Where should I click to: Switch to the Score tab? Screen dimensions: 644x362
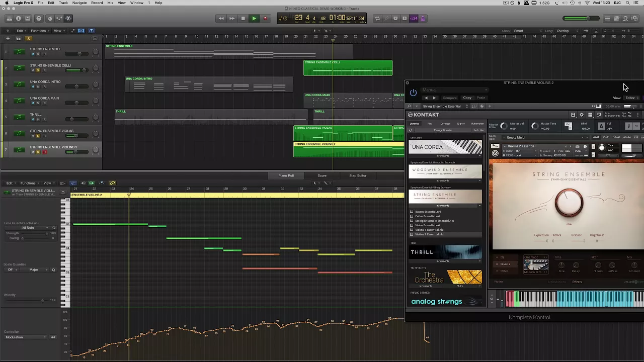322,175
